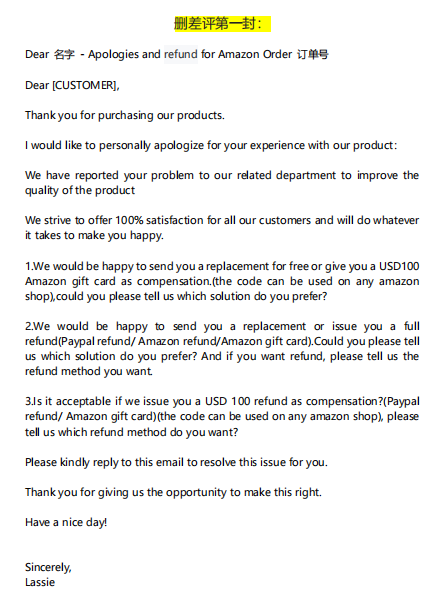Click the opportunity to make this right line
446x609 pixels.
tap(173, 492)
